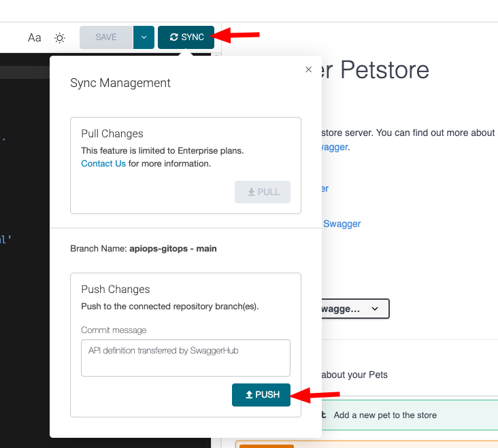Click the 'Commit message' label
The image size is (498, 448).
[x=114, y=330]
